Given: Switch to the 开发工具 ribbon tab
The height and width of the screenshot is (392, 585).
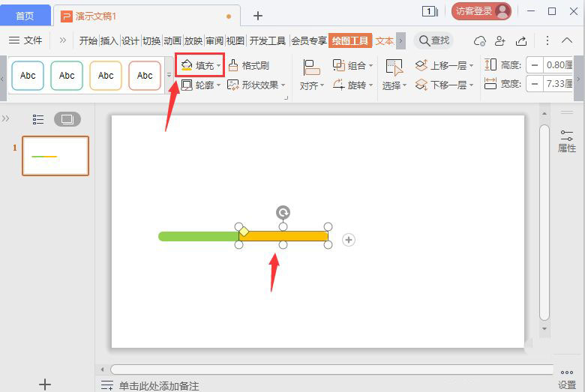Looking at the screenshot, I should [268, 40].
